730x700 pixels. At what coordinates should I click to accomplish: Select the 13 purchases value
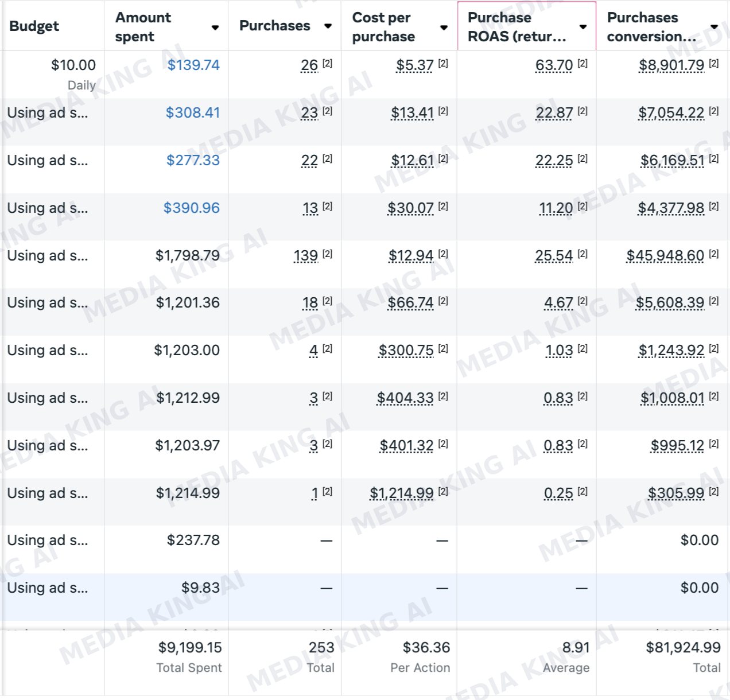pos(310,208)
